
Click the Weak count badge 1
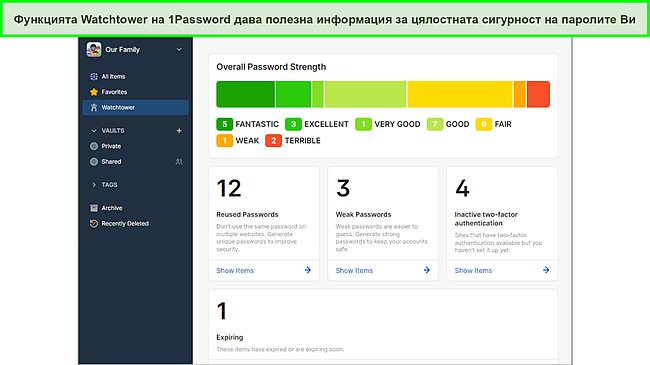coord(224,141)
